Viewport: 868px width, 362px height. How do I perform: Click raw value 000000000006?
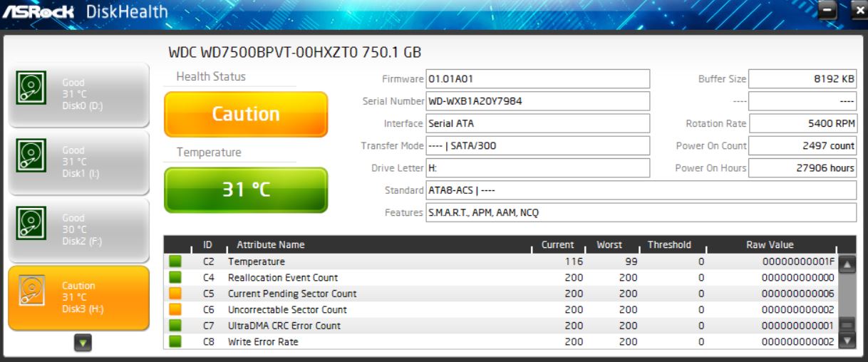tap(798, 294)
